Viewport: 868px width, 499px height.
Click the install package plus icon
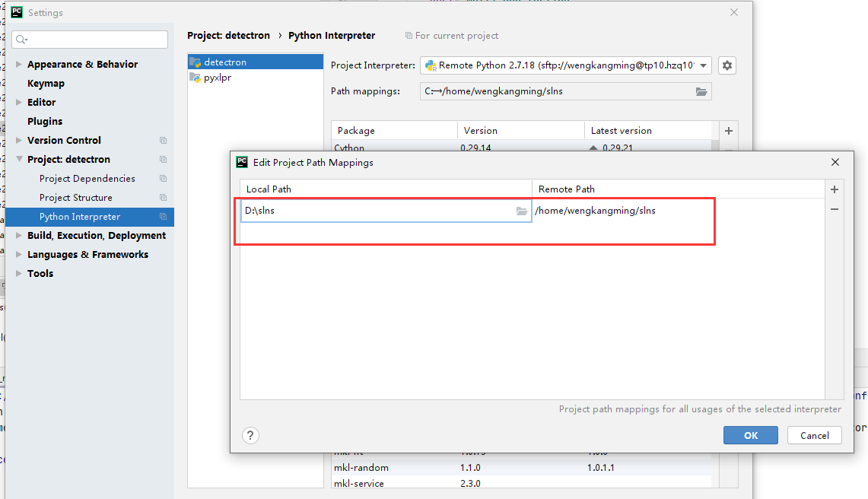[x=729, y=131]
